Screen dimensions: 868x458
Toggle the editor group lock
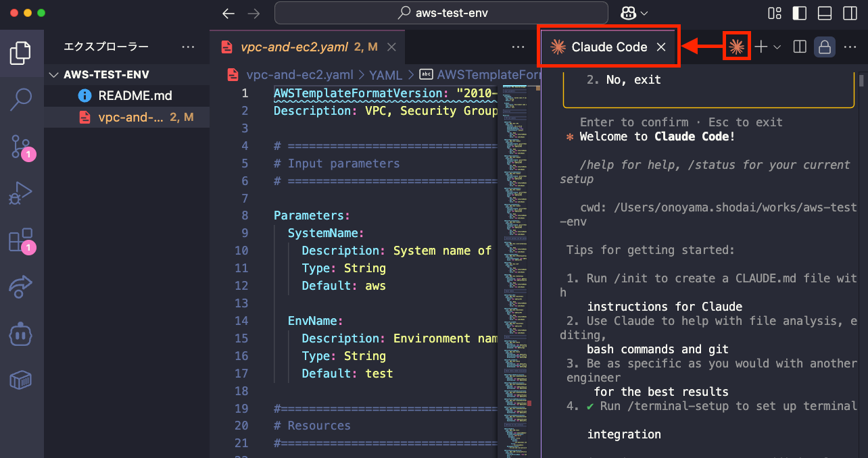pyautogui.click(x=824, y=47)
